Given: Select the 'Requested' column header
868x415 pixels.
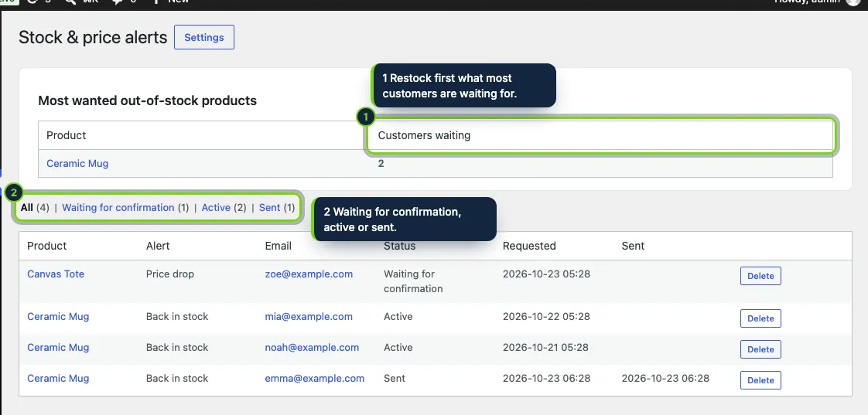Looking at the screenshot, I should tap(529, 246).
